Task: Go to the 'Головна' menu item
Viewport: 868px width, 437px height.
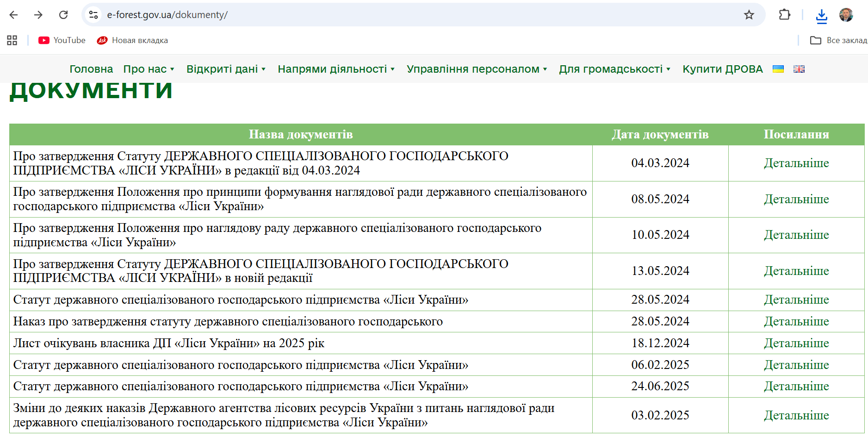Action: tap(91, 69)
